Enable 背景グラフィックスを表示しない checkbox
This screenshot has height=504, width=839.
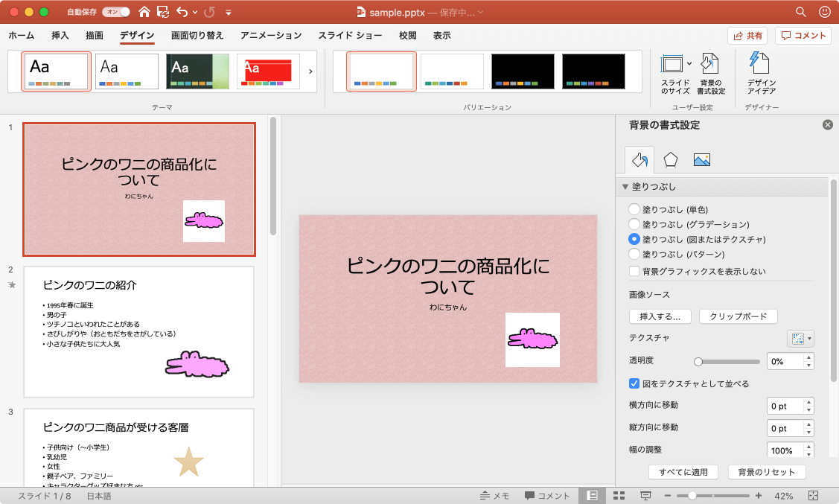pyautogui.click(x=634, y=271)
